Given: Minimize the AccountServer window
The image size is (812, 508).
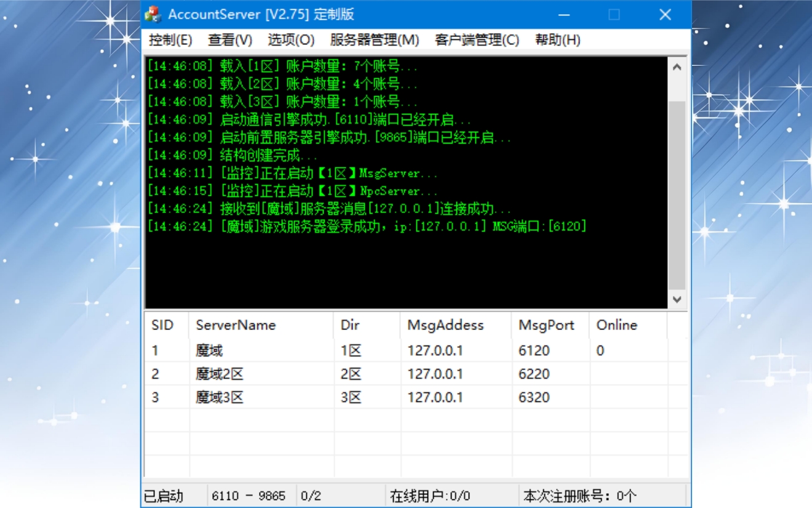Looking at the screenshot, I should pyautogui.click(x=563, y=15).
